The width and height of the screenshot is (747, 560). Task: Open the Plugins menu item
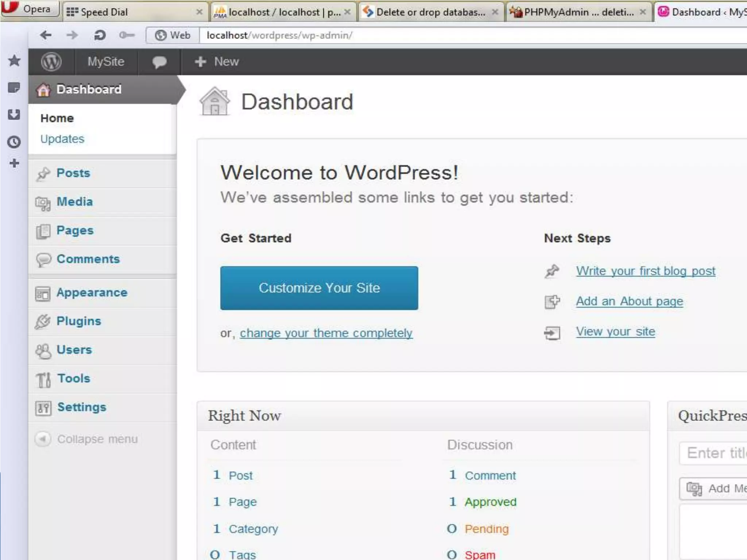click(x=79, y=321)
